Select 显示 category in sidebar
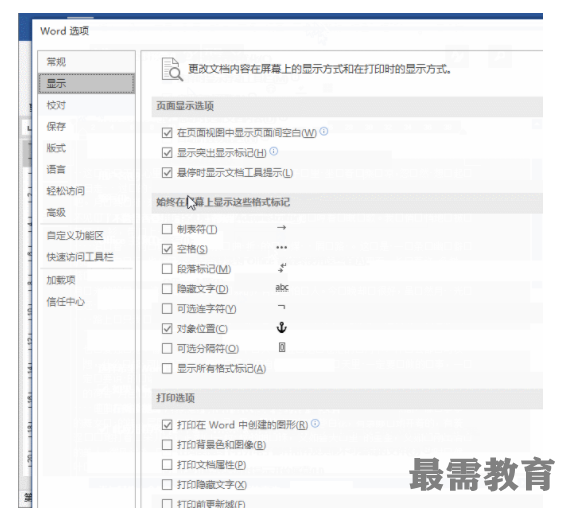Screen dimensions: 561x514 (86, 83)
